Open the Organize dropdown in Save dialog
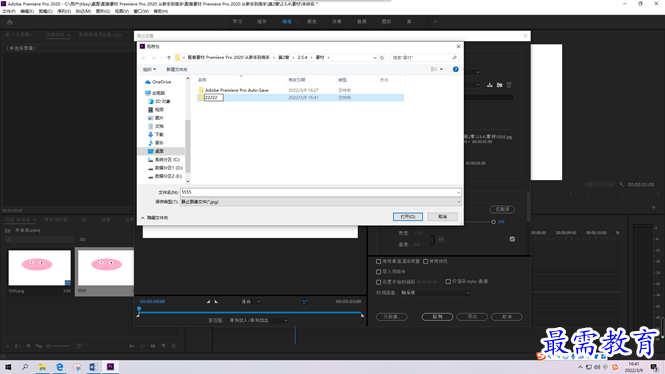Screen dimensions: 665x374 point(149,69)
